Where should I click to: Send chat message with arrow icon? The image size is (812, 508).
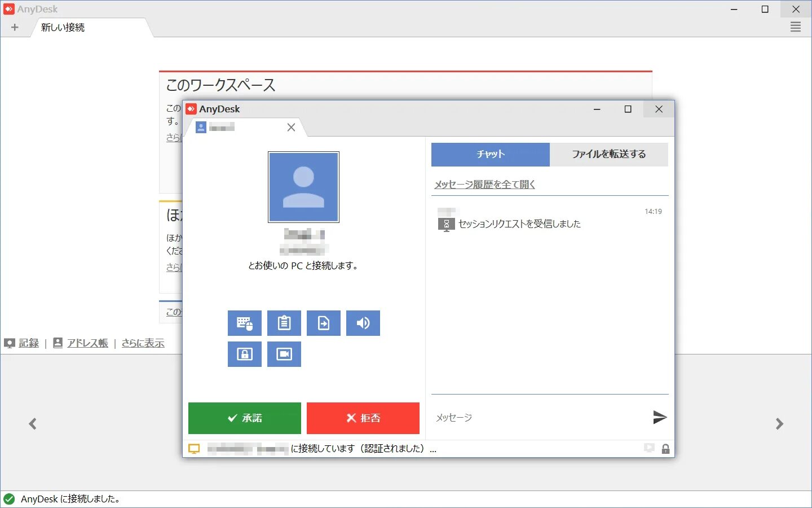tap(659, 417)
